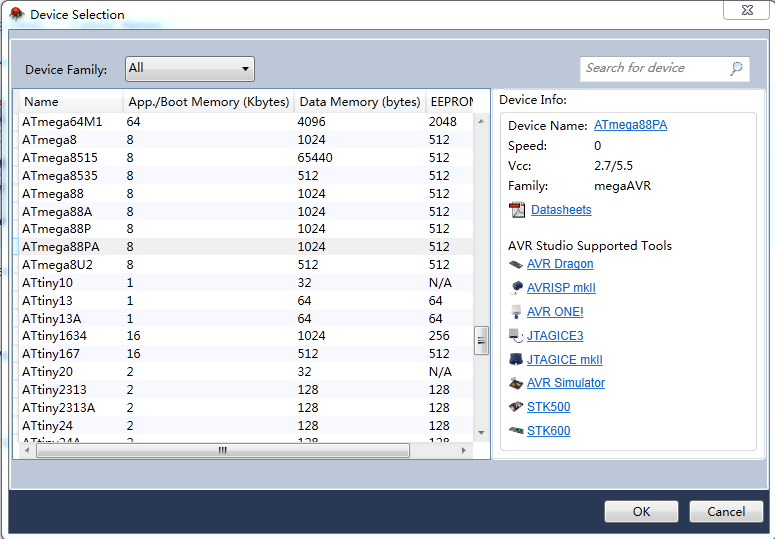This screenshot has width=775, height=539.
Task: Click the JTAGICE3 debugger icon
Action: coord(516,336)
